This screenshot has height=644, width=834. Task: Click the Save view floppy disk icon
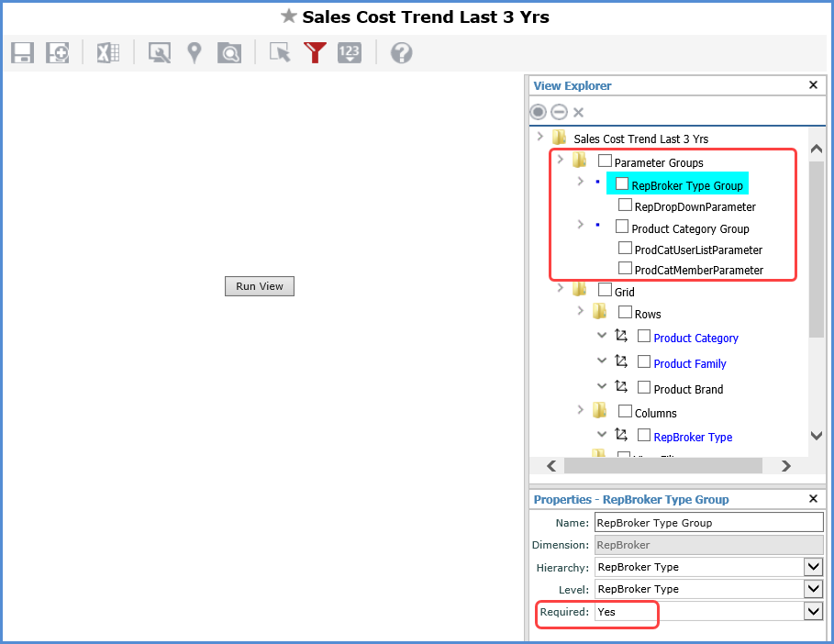(23, 52)
